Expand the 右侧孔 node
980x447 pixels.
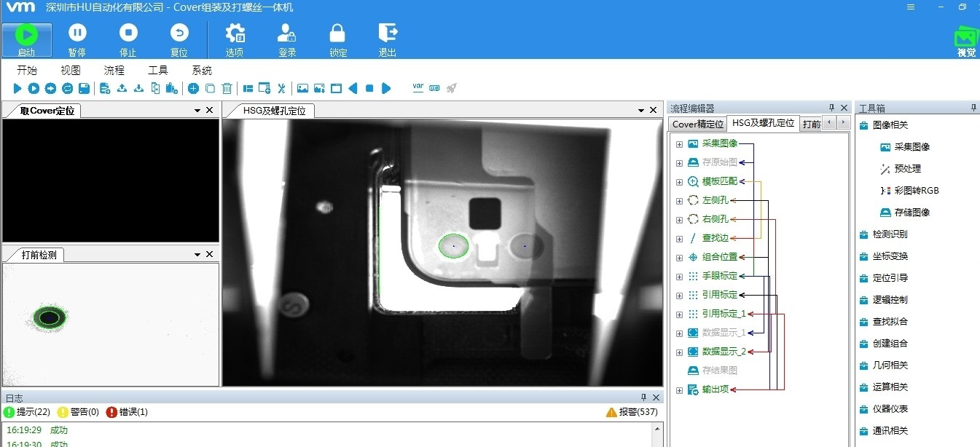coord(679,220)
